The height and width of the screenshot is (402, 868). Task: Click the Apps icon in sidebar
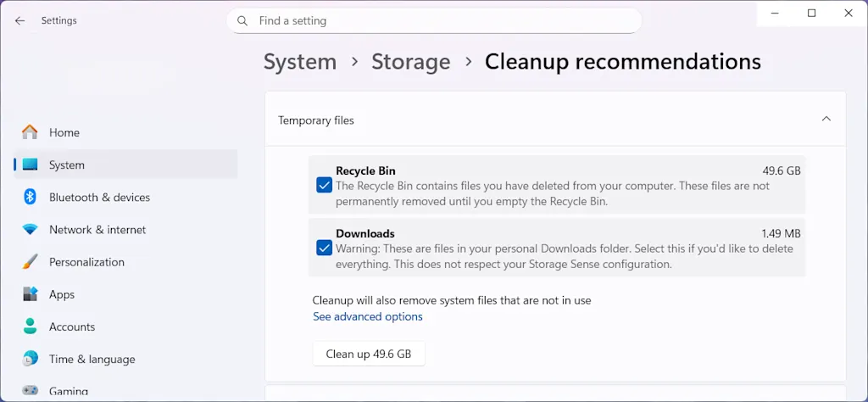30,294
